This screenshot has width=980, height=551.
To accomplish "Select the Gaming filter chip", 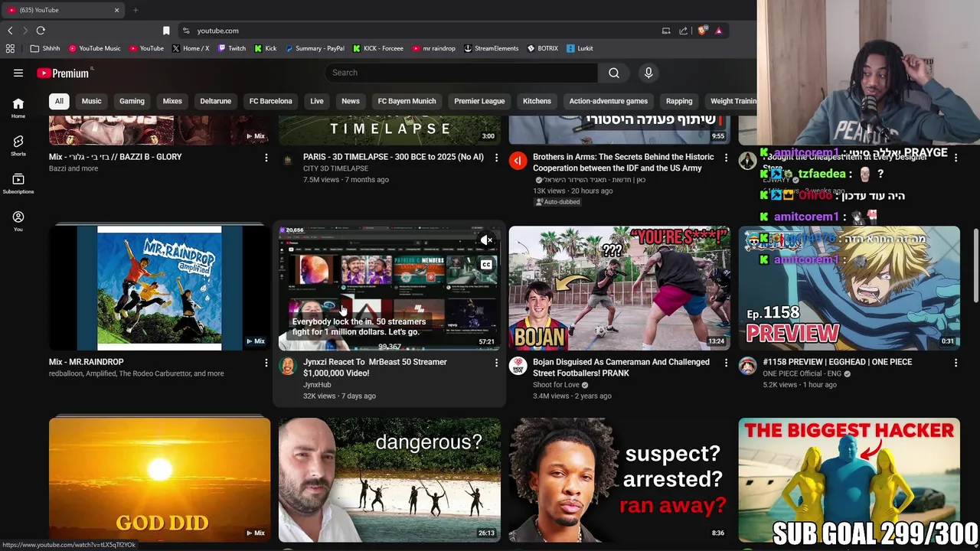I will click(132, 101).
